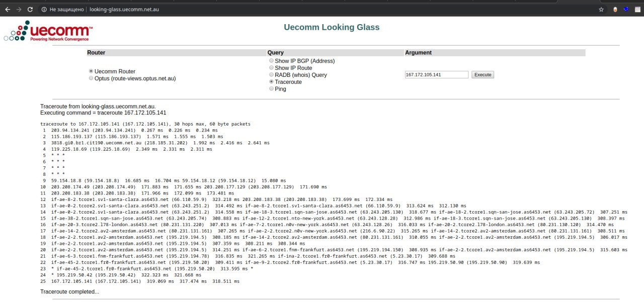
Task: Select Optus route-views router option
Action: pyautogui.click(x=91, y=78)
